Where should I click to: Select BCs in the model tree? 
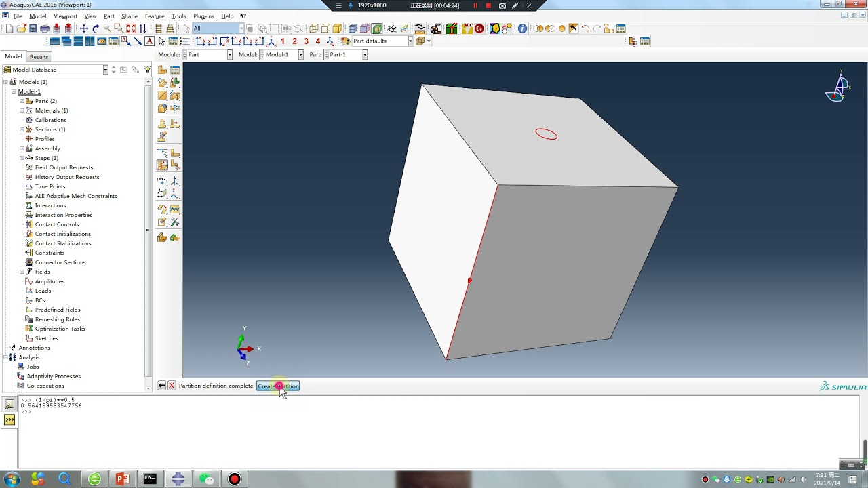(x=40, y=300)
